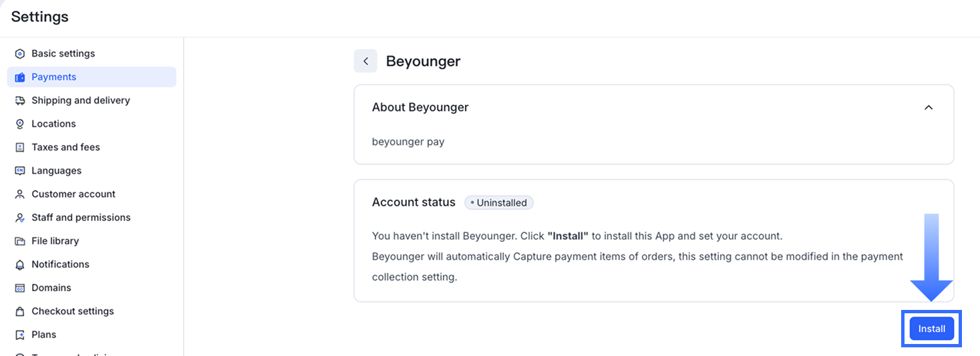980x356 pixels.
Task: Click the Shipping and delivery truck icon
Action: tap(20, 101)
